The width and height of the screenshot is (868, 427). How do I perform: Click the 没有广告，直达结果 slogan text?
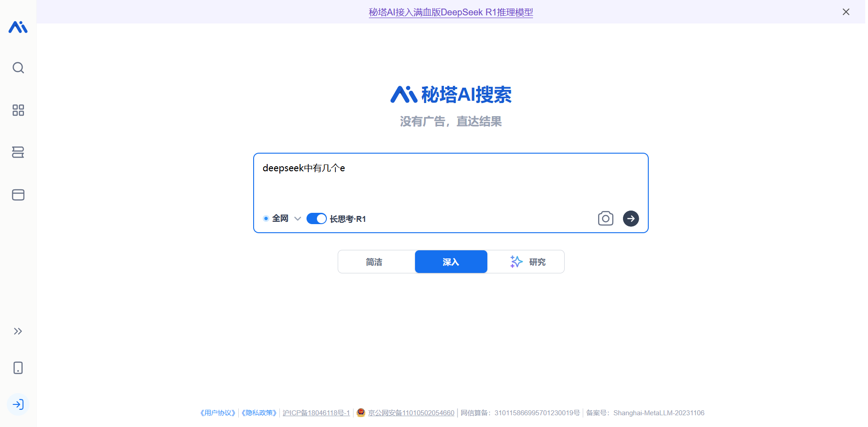(x=451, y=122)
